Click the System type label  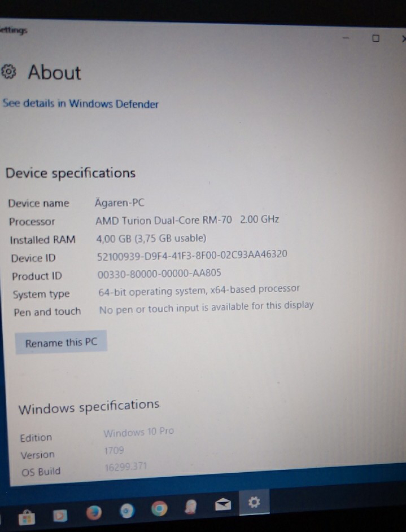41,294
